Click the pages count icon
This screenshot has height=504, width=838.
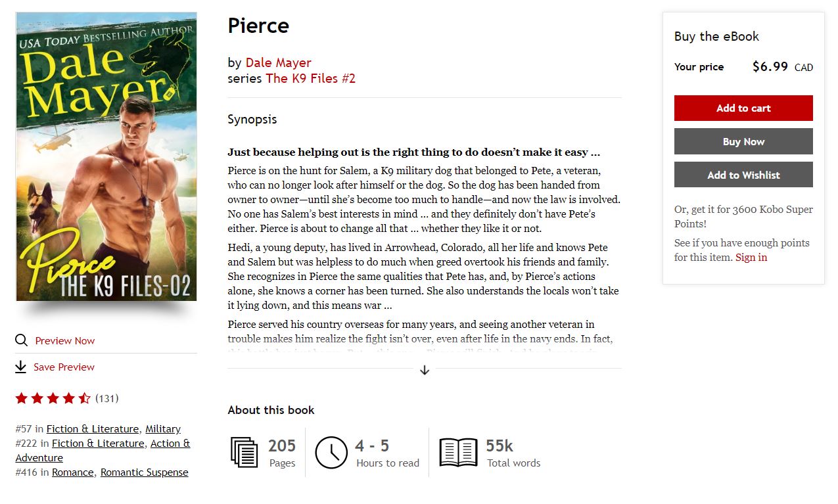[244, 452]
